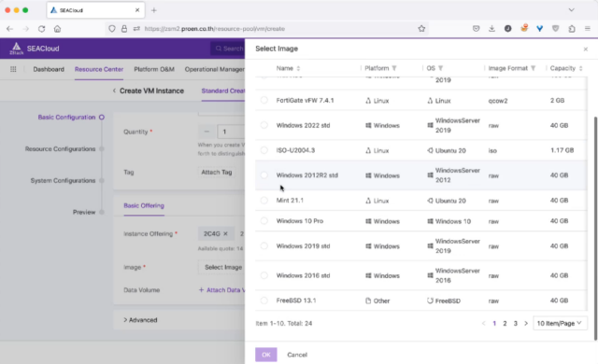Open Platform O&M menu
The width and height of the screenshot is (598, 364).
154,69
